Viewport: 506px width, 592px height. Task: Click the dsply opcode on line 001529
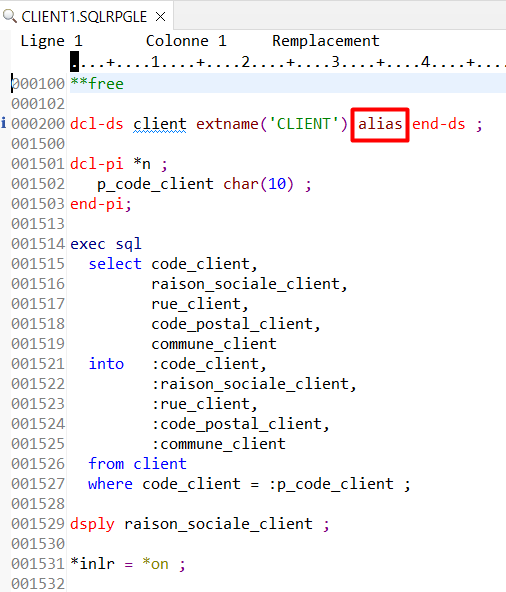tap(93, 524)
